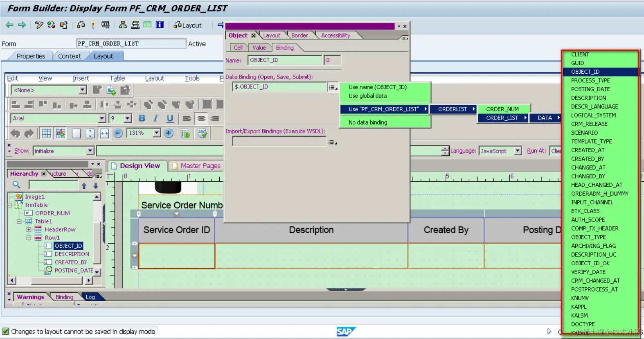Click the Italic formatting icon
This screenshot has height=339, width=644.
pos(156,118)
